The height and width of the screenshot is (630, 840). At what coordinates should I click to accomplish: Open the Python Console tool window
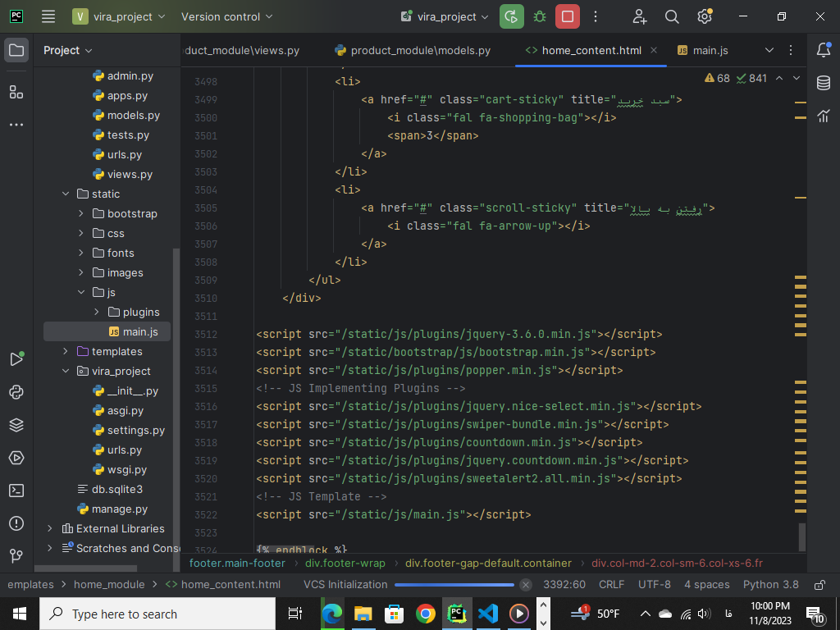point(16,392)
